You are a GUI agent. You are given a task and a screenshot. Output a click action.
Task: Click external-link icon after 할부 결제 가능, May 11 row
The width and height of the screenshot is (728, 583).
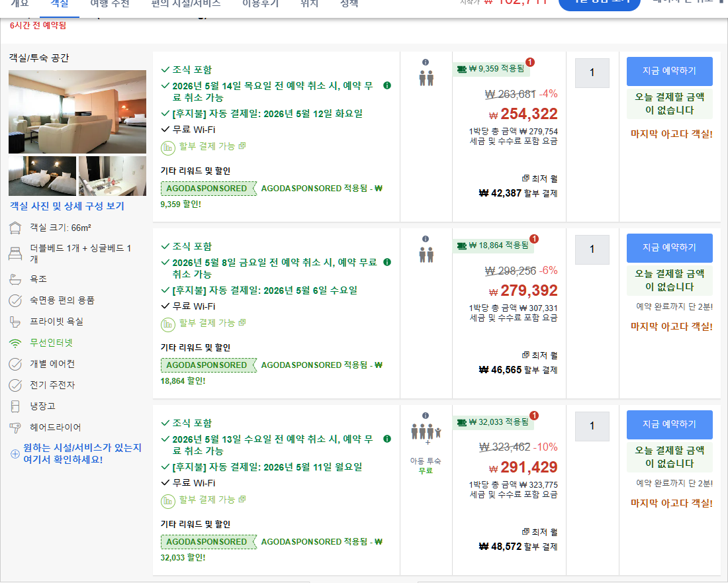(242, 500)
